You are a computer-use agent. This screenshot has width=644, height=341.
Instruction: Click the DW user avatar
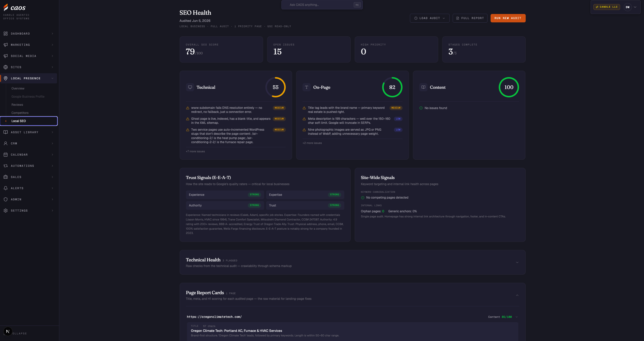click(x=627, y=7)
